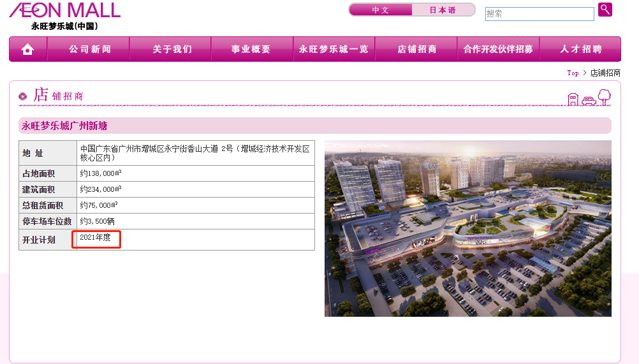The image size is (639, 364).
Task: Select 店铺招商 in navigation bar
Action: (x=416, y=50)
